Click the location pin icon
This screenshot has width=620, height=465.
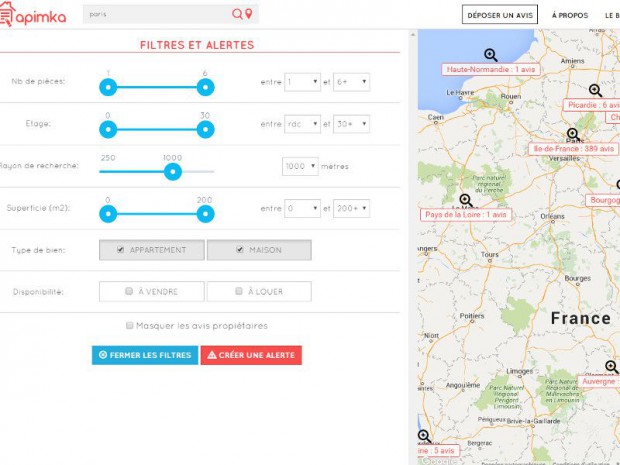(249, 14)
